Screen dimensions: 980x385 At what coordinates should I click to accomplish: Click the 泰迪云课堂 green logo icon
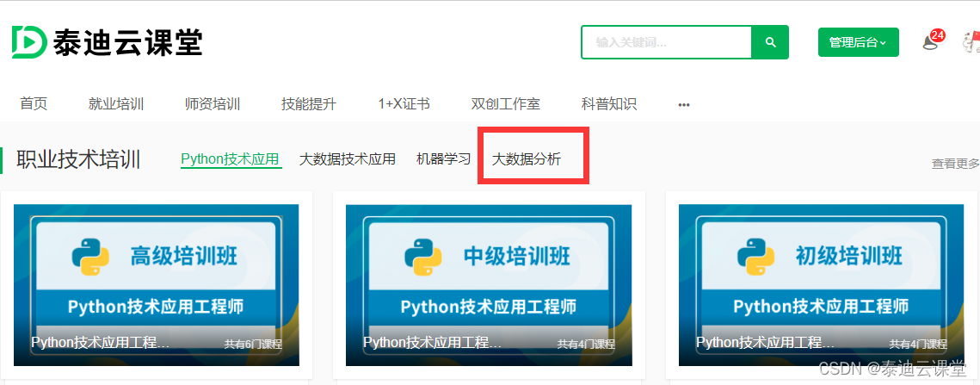point(28,42)
